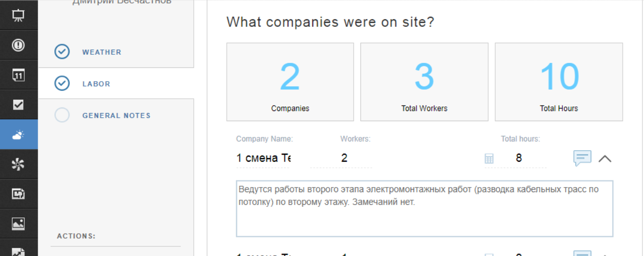The width and height of the screenshot is (644, 256).
Task: Open the calendar icon showing 11
Action: 18,76
